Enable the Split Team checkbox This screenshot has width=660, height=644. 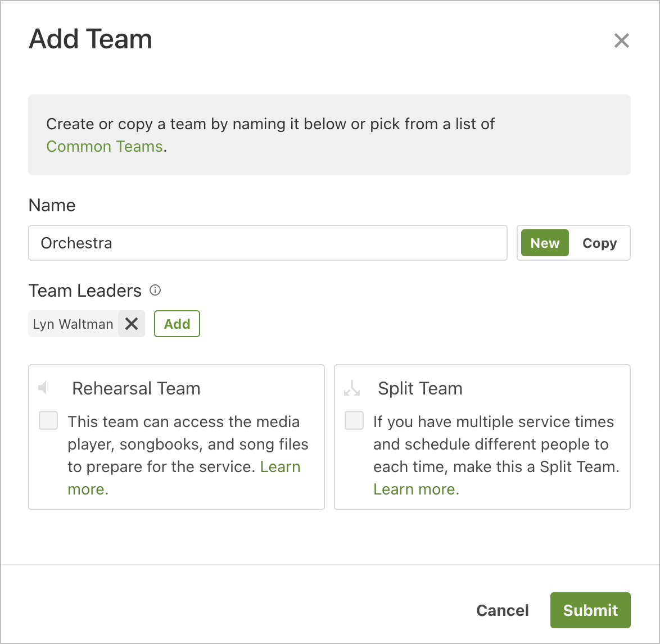tap(354, 420)
